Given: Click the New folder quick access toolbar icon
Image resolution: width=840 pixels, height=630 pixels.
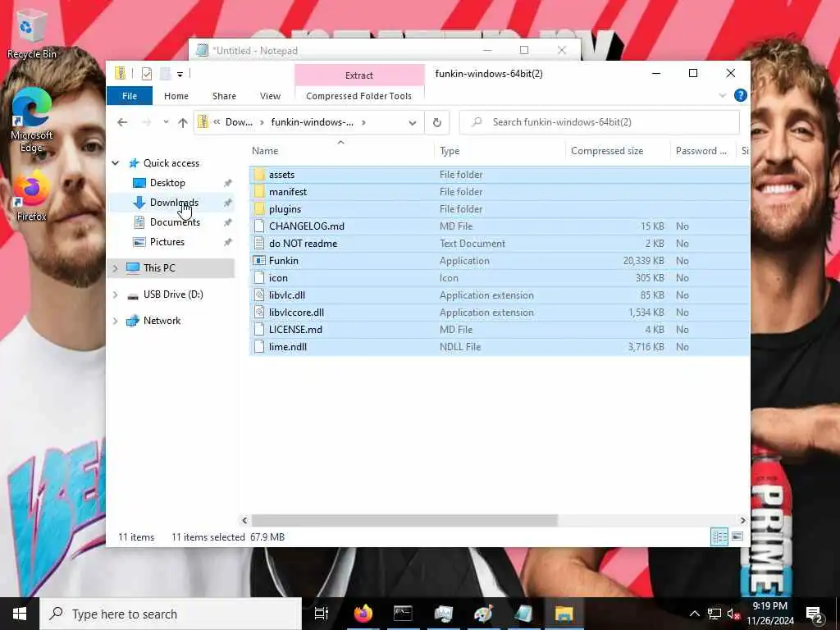Looking at the screenshot, I should point(165,74).
